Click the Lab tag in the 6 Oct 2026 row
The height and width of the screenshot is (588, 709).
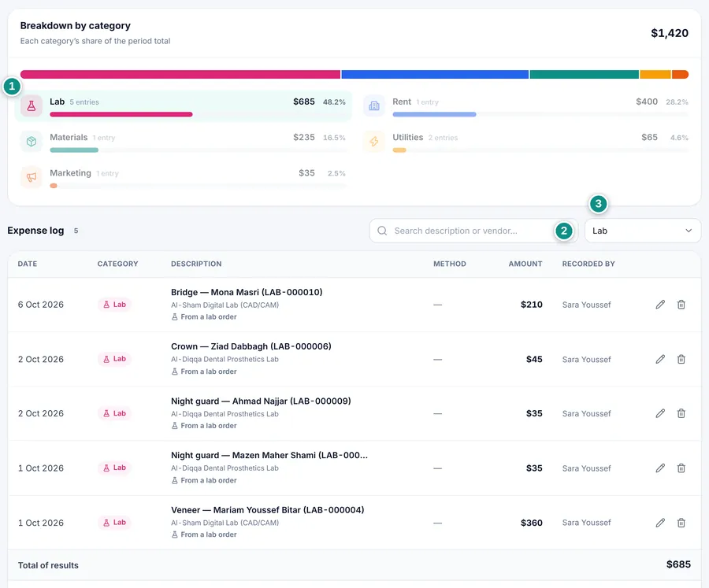pos(114,305)
